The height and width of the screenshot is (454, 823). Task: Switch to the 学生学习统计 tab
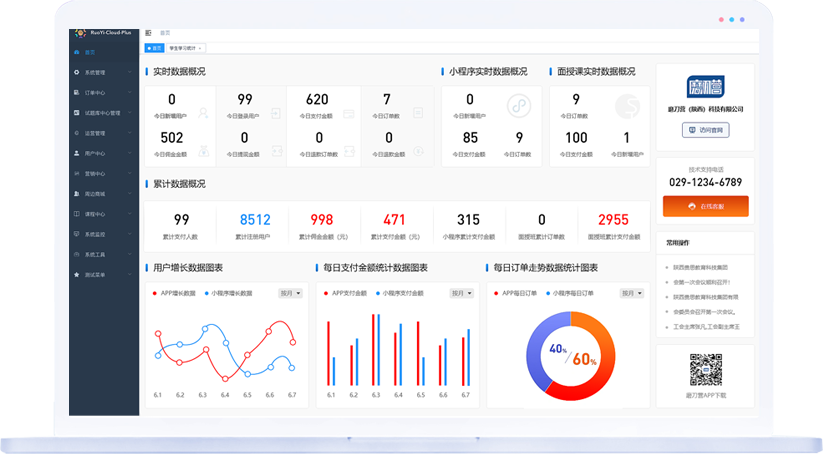tap(185, 47)
